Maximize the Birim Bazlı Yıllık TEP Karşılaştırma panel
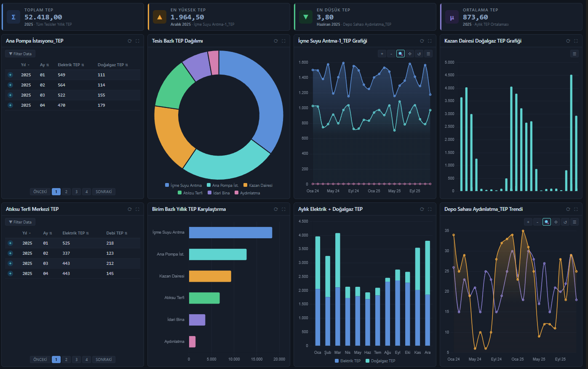 (x=283, y=209)
